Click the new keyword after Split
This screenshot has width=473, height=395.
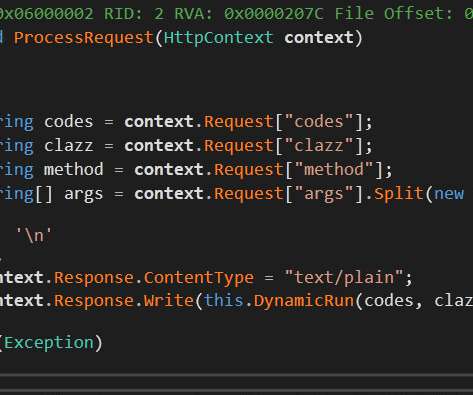coord(449,194)
